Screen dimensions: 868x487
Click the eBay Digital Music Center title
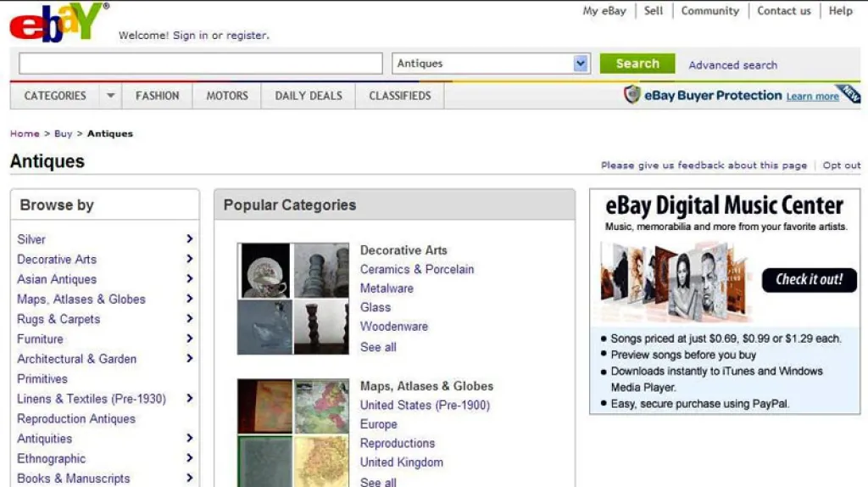point(724,205)
